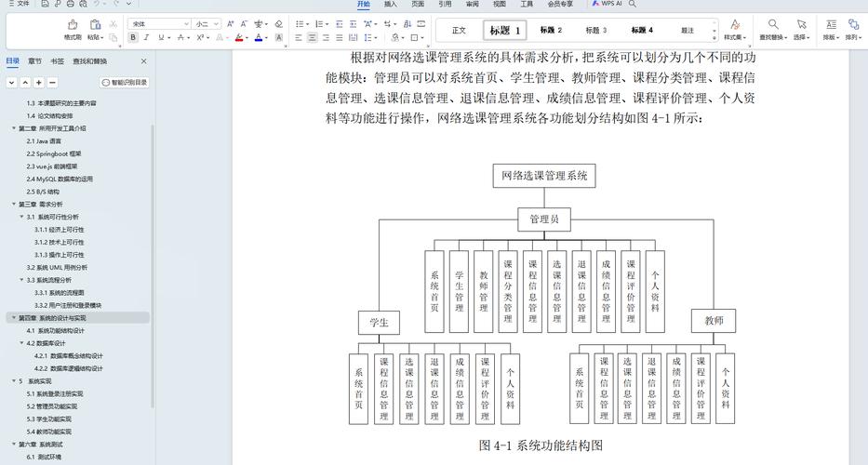Apply the 标题 2 style

551,31
